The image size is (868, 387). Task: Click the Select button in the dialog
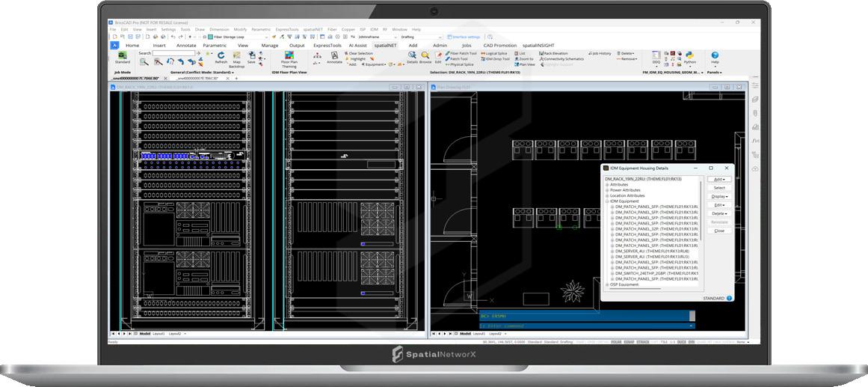(x=720, y=187)
